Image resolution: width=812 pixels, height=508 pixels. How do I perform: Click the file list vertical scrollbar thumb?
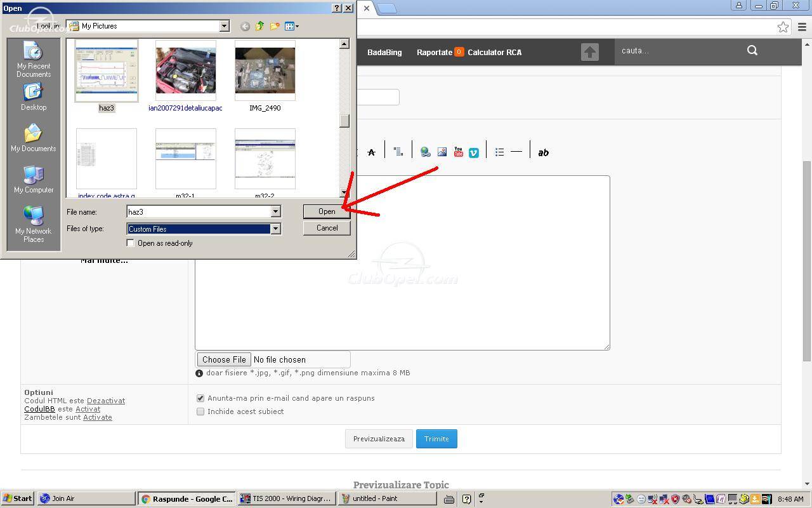[x=344, y=121]
